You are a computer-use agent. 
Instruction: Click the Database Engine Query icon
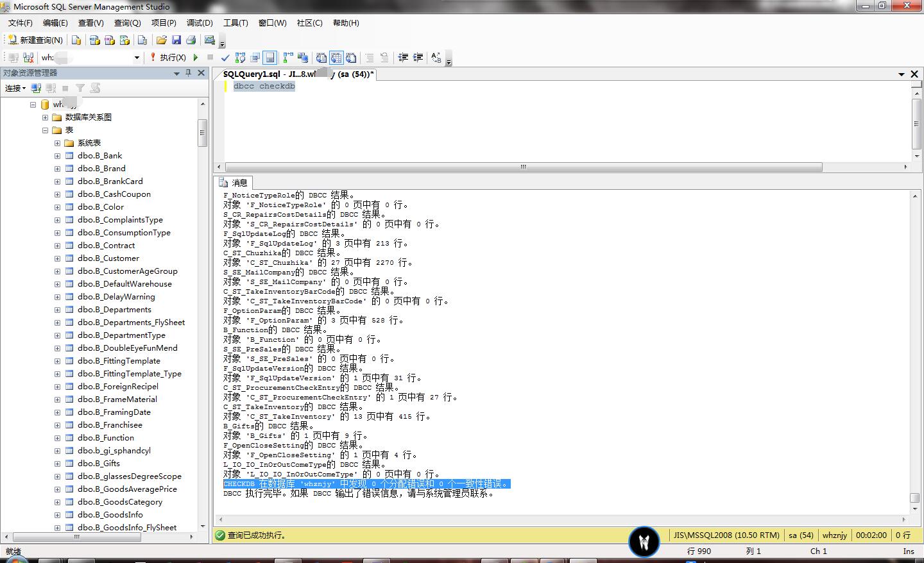(x=76, y=40)
